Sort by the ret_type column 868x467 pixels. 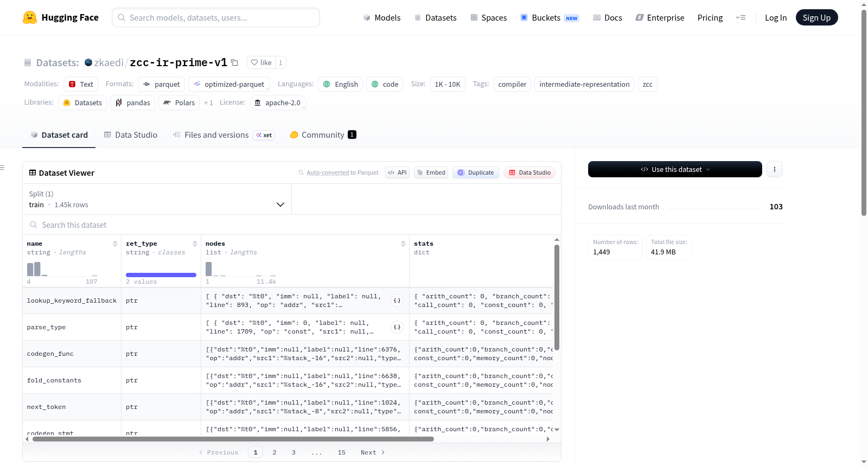(x=195, y=244)
